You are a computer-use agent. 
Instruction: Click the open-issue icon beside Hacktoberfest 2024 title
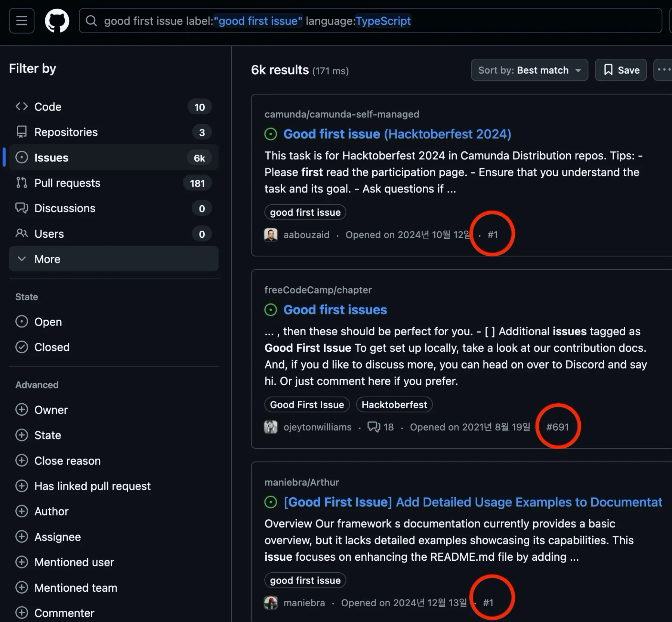point(271,134)
